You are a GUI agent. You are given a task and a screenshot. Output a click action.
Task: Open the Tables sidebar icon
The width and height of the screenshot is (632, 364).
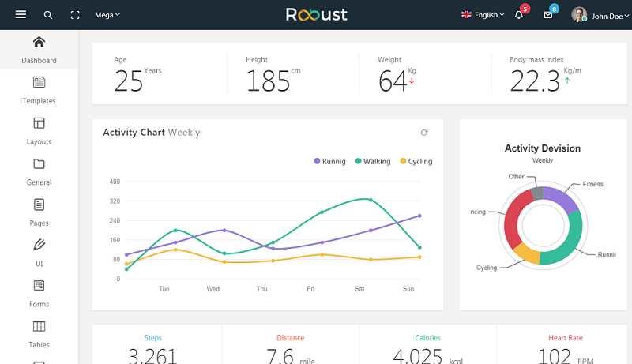pyautogui.click(x=39, y=326)
